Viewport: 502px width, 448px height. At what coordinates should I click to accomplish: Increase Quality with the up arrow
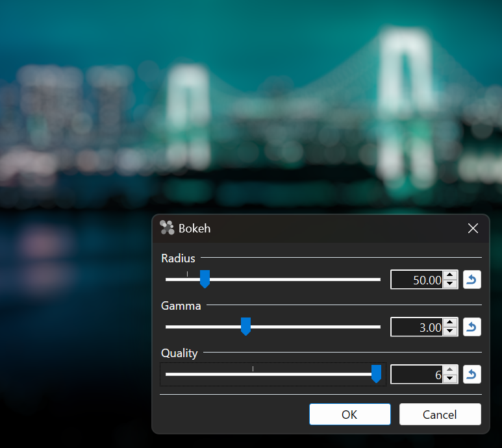point(450,369)
